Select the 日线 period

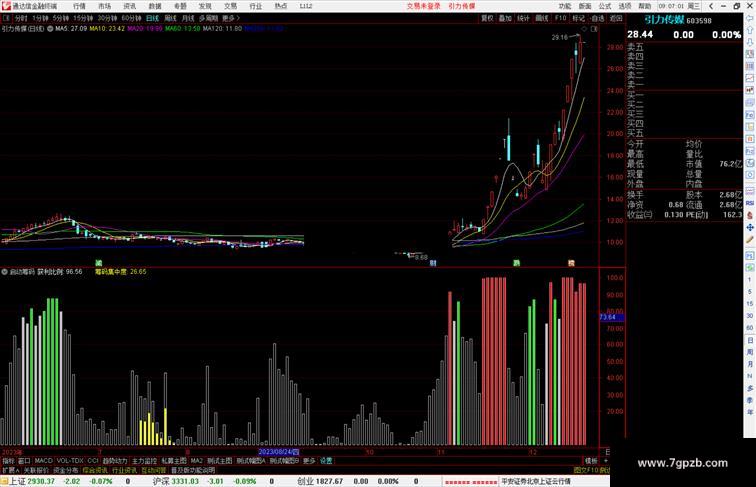(x=152, y=18)
